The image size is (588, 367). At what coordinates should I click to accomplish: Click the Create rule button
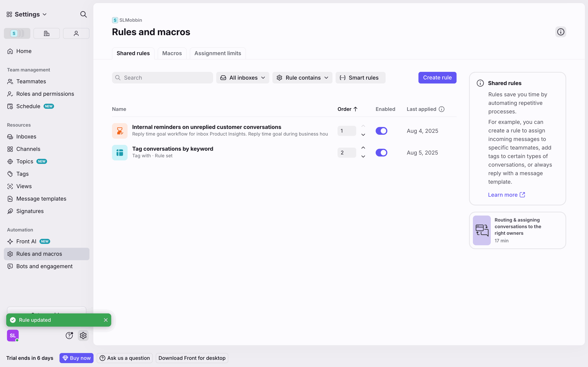pyautogui.click(x=437, y=78)
